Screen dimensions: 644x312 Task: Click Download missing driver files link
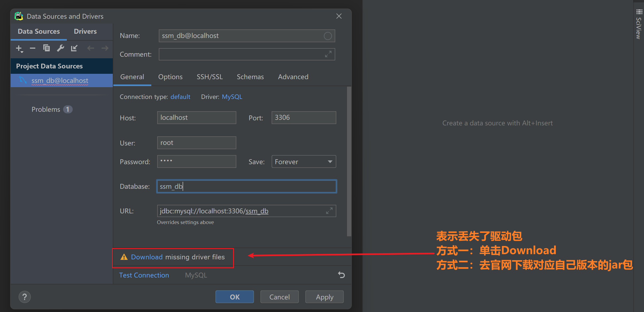[x=147, y=257]
